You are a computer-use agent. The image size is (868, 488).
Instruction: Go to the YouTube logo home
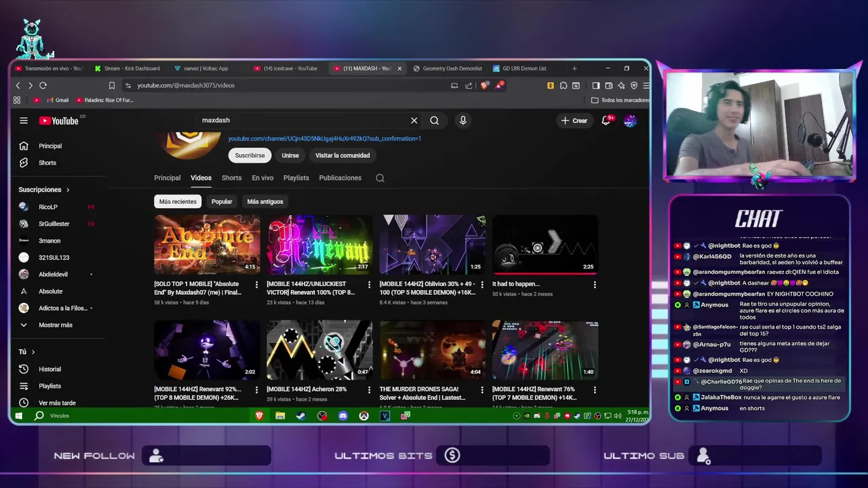pyautogui.click(x=59, y=121)
